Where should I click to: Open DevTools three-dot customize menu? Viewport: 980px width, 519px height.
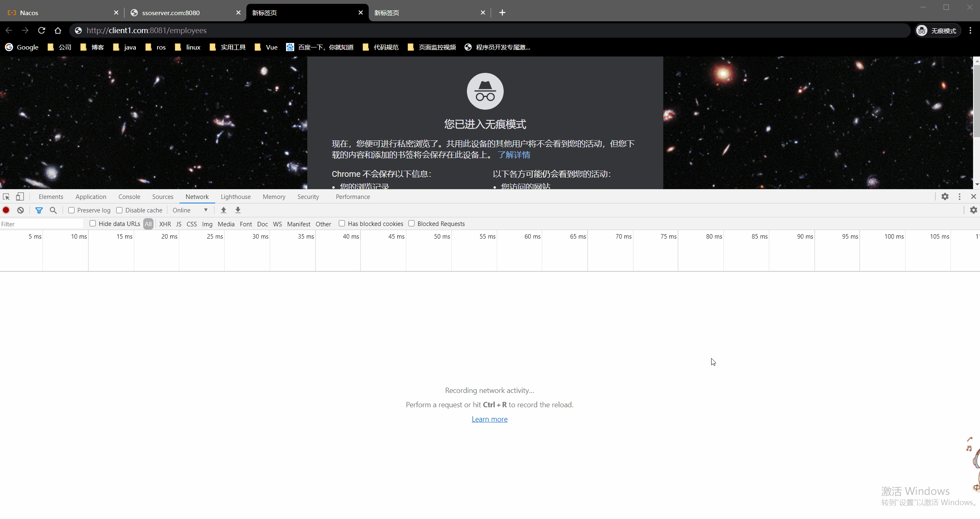tap(959, 196)
